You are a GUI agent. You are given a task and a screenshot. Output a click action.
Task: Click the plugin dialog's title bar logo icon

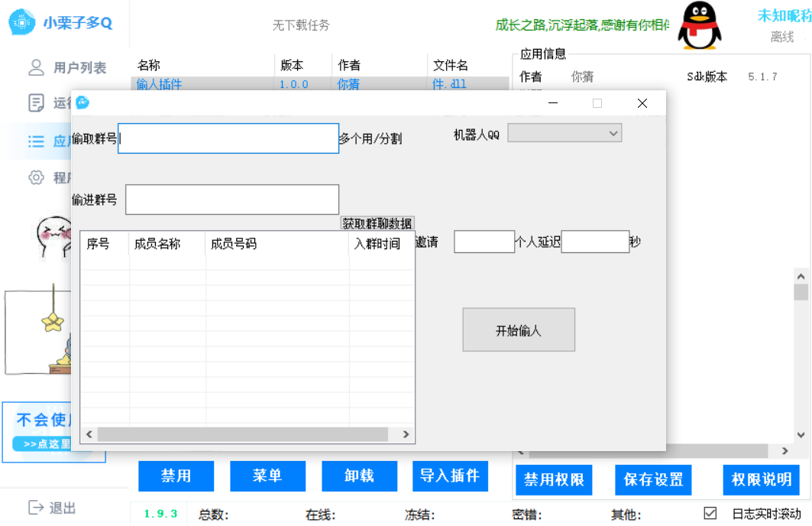coord(82,102)
